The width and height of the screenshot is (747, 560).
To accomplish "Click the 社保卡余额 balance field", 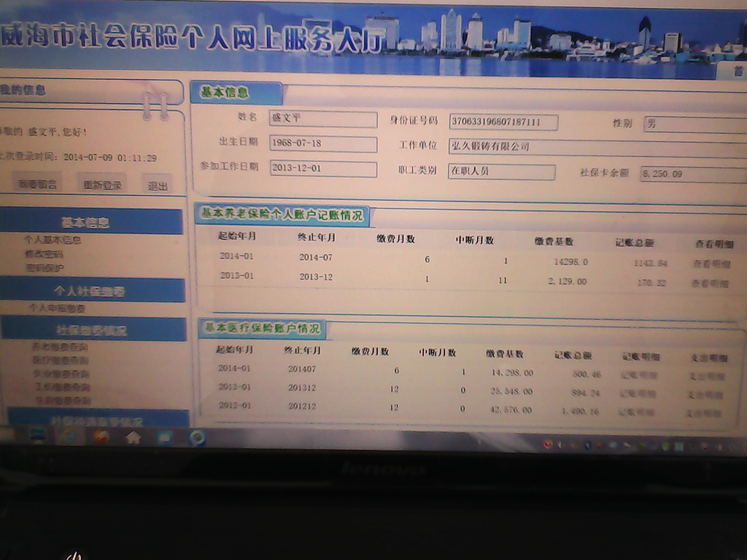I will pos(693,174).
